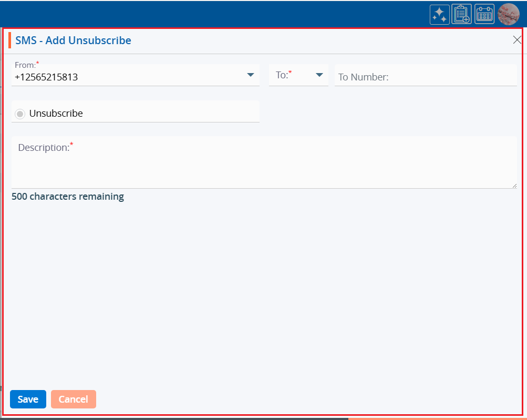
Task: Select the Unsubscribe radio button
Action: pos(20,114)
